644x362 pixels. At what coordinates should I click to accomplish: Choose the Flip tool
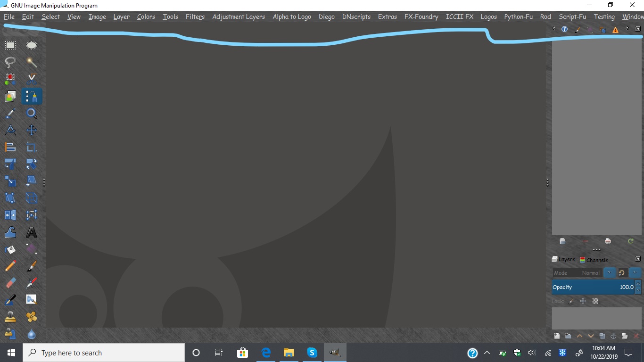click(10, 215)
